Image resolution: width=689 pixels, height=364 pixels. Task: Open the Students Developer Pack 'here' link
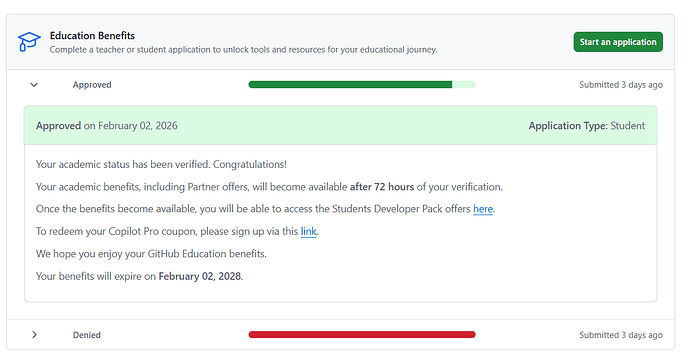[482, 209]
